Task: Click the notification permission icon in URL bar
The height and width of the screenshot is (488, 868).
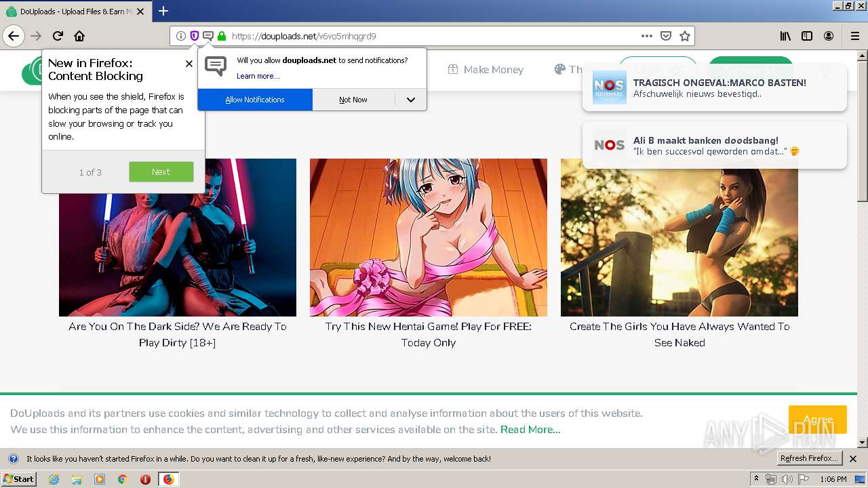Action: pos(208,36)
